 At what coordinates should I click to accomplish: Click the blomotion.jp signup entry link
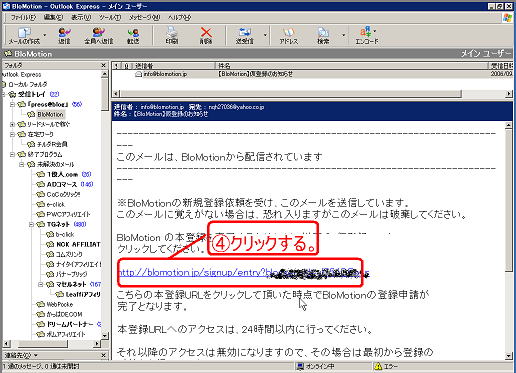tap(244, 273)
